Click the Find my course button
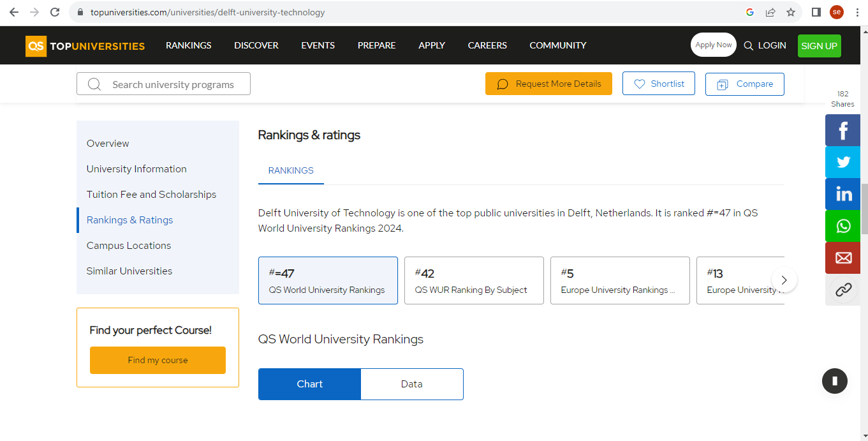This screenshot has height=441, width=868. point(158,360)
